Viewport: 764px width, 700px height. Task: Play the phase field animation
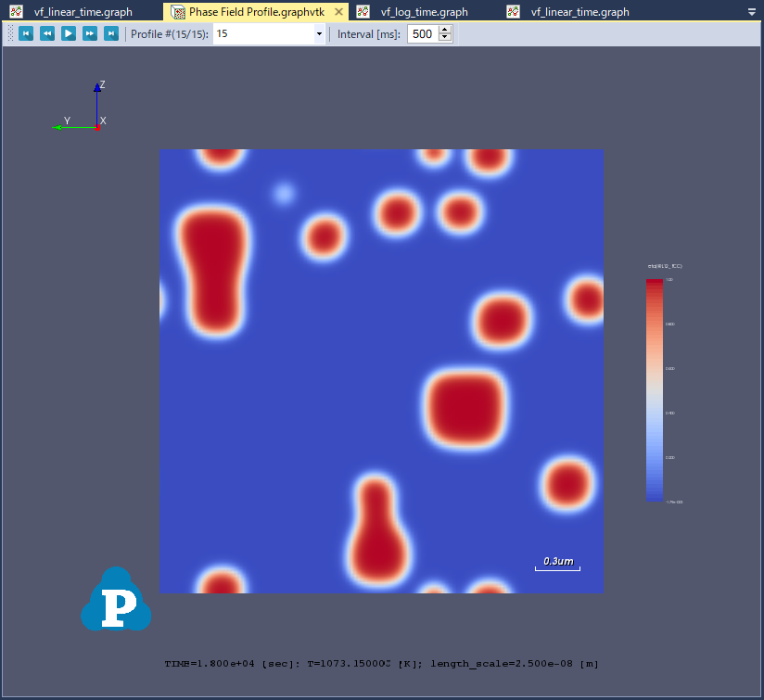69,33
